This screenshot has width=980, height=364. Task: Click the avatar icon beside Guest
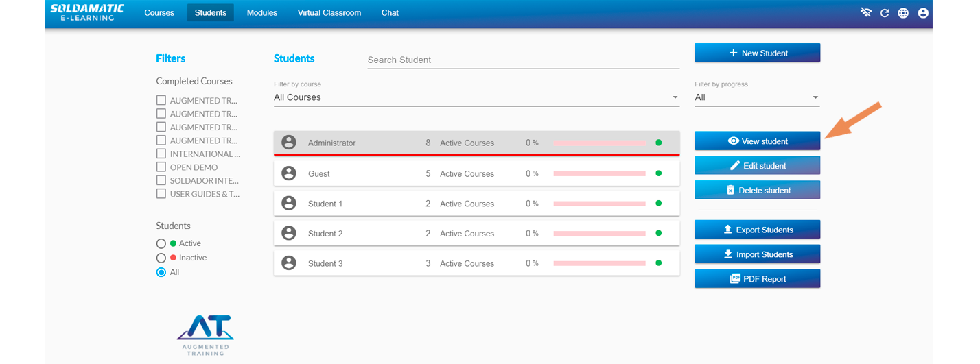point(289,173)
